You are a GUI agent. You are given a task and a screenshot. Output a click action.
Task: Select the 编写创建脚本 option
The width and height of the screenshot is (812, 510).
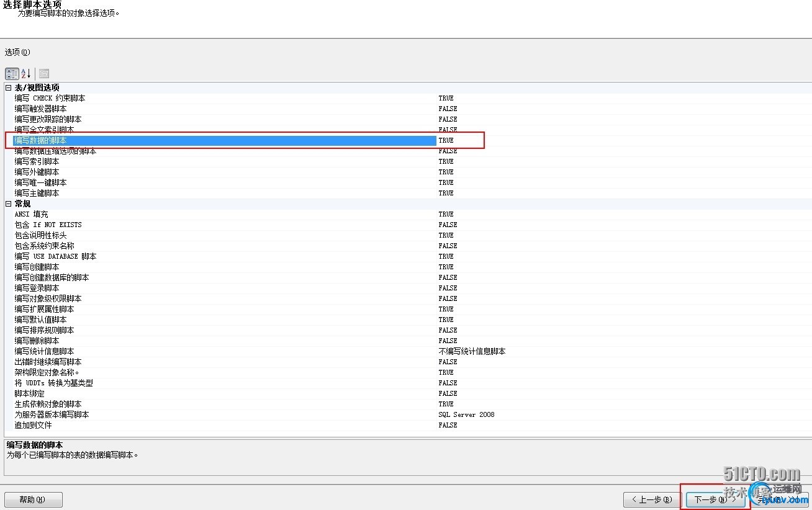click(x=37, y=267)
